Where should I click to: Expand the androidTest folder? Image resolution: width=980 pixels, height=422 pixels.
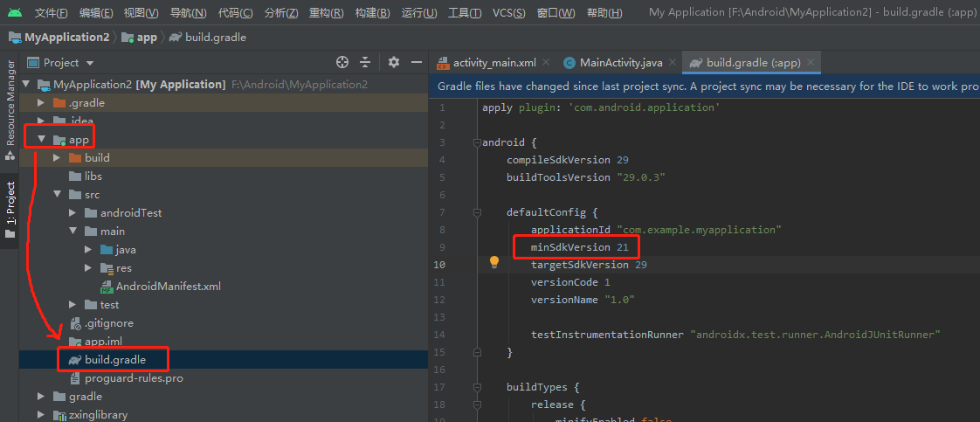point(72,212)
